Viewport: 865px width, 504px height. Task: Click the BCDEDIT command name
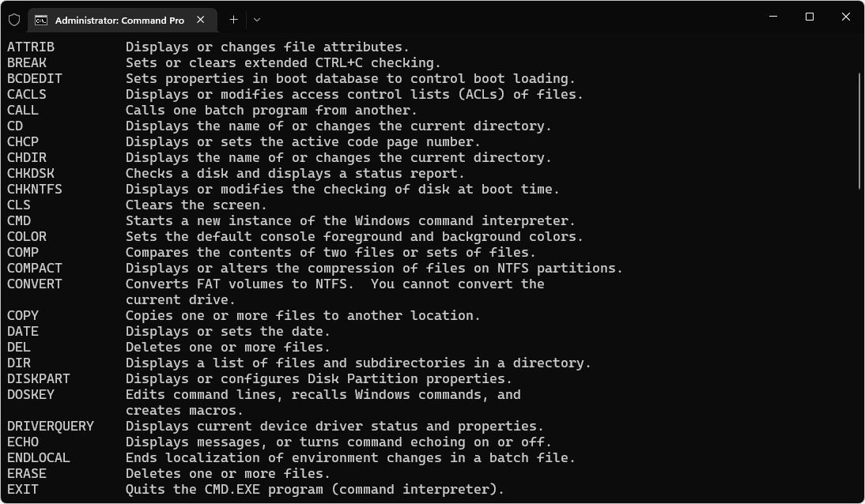(x=34, y=78)
